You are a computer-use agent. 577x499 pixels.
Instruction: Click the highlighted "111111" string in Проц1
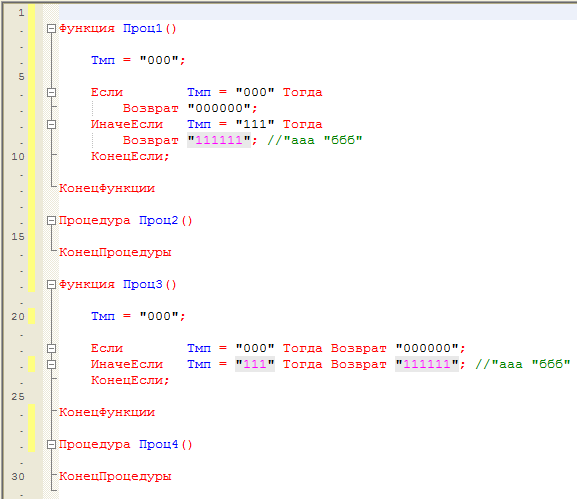[219, 140]
